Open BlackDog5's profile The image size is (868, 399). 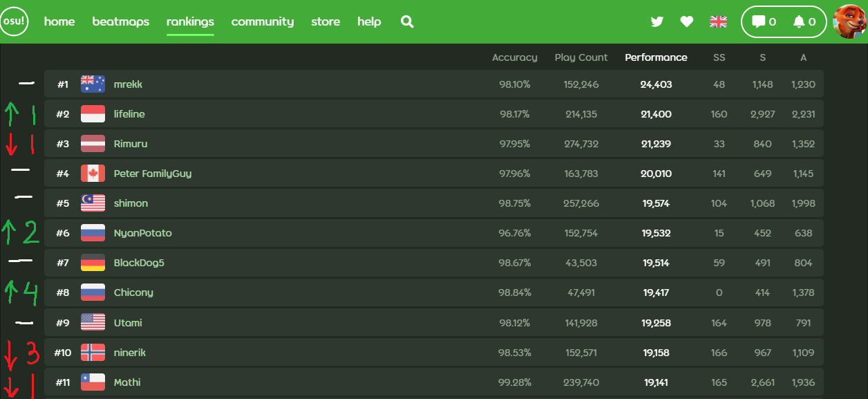coord(139,263)
